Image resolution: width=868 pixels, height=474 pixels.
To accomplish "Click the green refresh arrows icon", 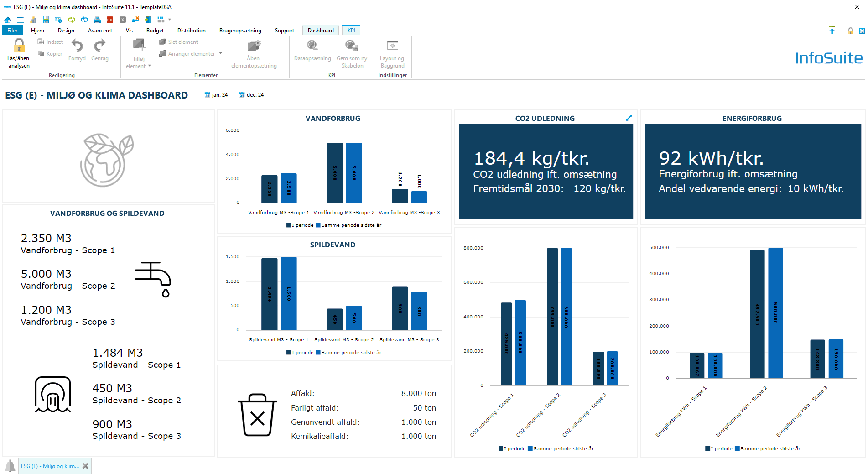I will click(x=72, y=20).
